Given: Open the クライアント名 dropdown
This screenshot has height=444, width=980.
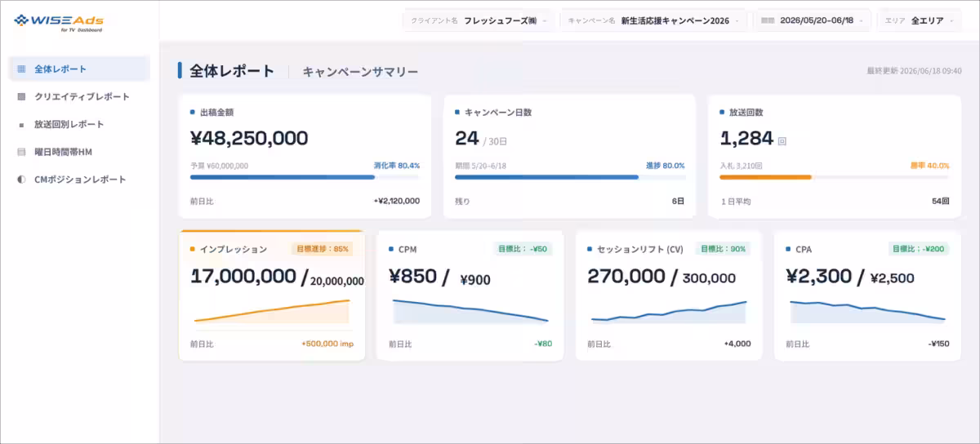Looking at the screenshot, I should [x=479, y=20].
